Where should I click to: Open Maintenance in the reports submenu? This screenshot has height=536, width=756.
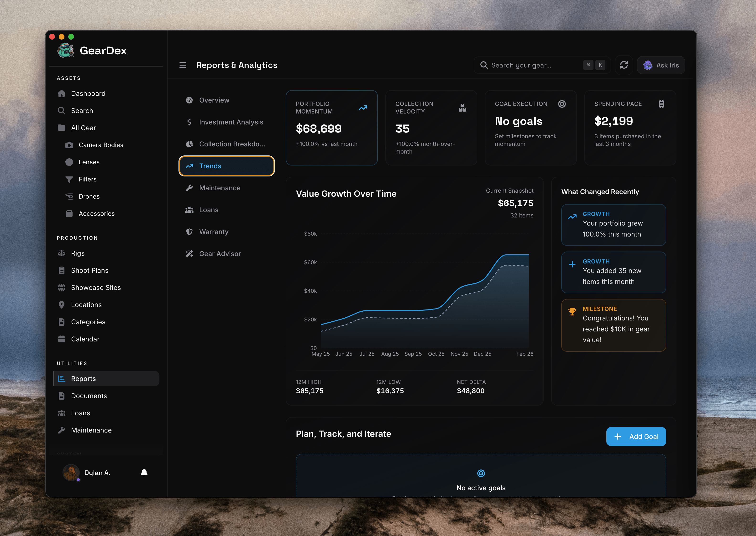(x=226, y=188)
